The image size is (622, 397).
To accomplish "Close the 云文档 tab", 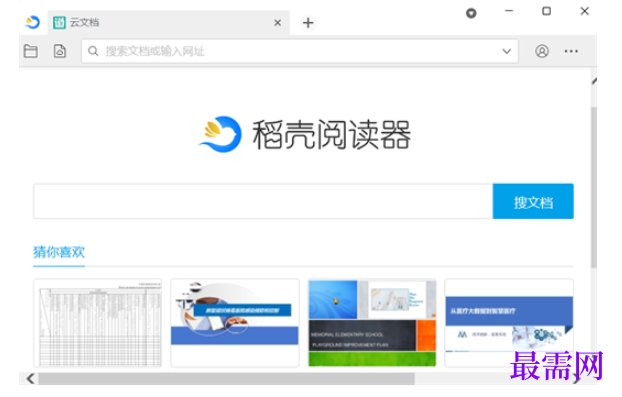I will [x=278, y=23].
